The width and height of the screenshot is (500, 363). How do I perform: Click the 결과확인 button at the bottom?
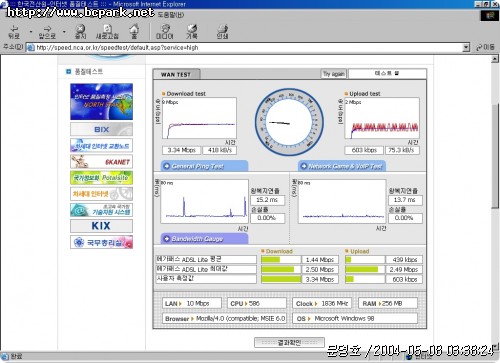point(289,342)
